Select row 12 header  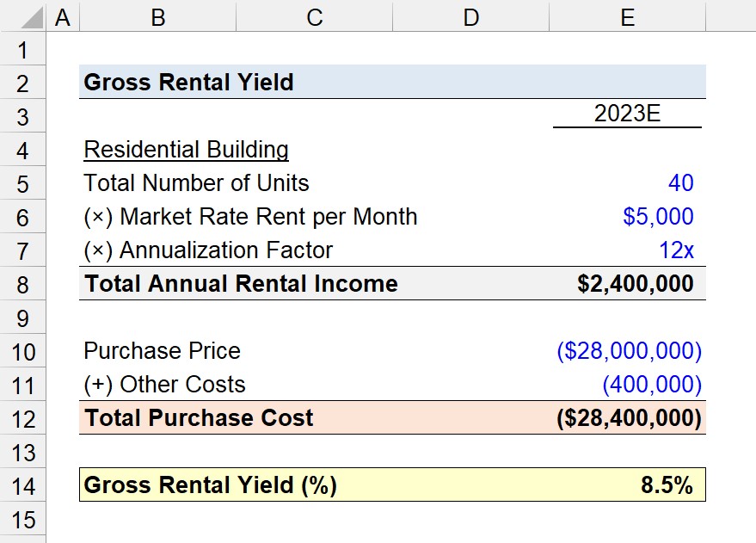pyautogui.click(x=22, y=418)
